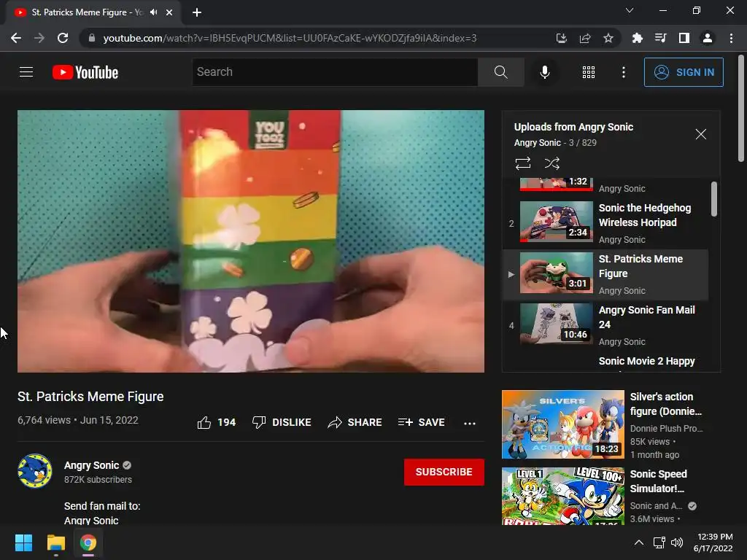747x560 pixels.
Task: Open File Explorer from taskbar
Action: 55,542
